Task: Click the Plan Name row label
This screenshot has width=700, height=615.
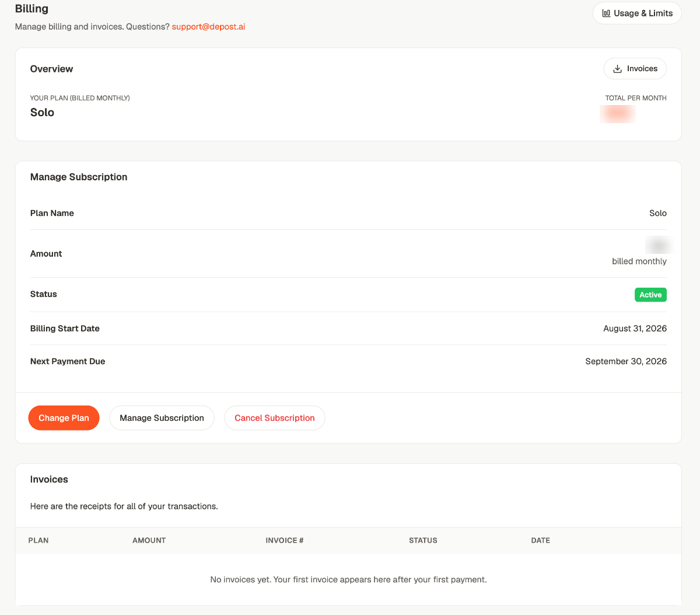Action: 52,213
